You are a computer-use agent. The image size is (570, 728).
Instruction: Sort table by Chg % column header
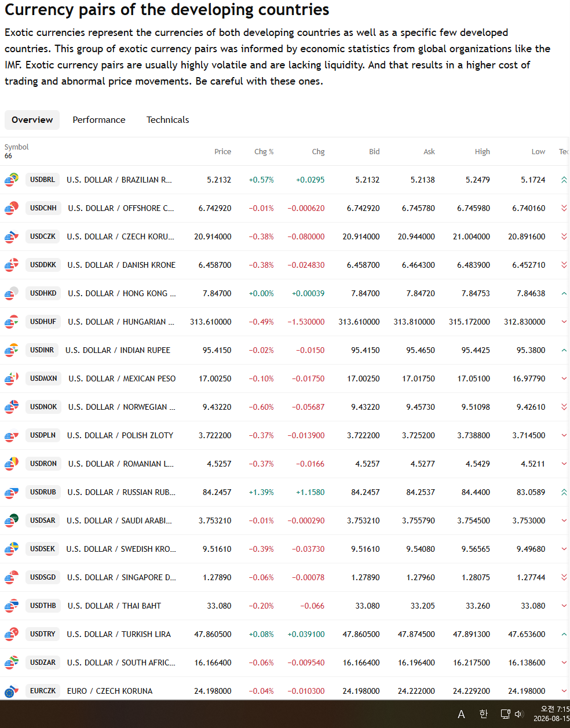point(264,152)
